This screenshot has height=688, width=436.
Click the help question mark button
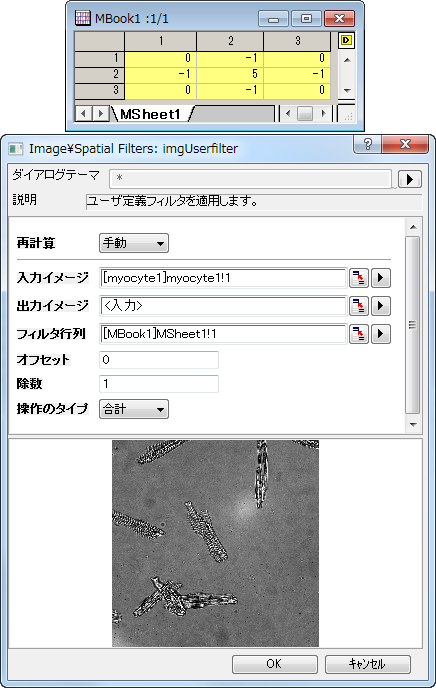[368, 144]
